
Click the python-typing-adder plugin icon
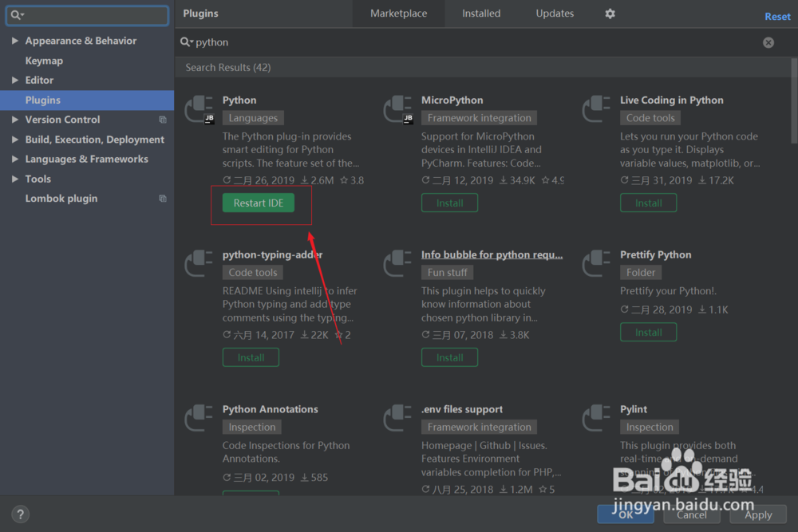pyautogui.click(x=199, y=263)
